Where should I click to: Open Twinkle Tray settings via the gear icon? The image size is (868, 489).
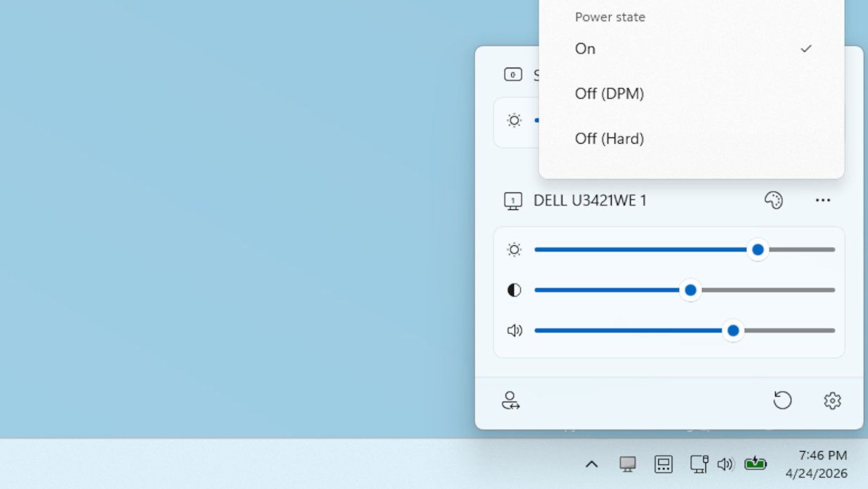[832, 400]
